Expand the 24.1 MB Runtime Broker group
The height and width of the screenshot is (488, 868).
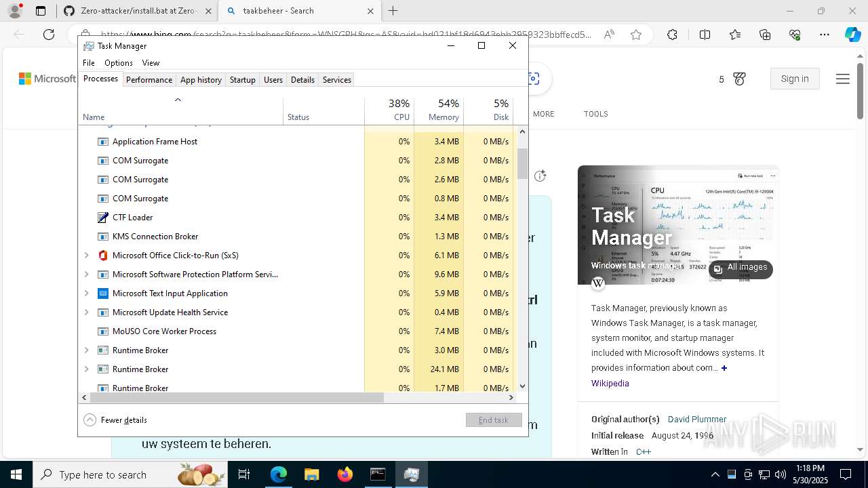[86, 369]
